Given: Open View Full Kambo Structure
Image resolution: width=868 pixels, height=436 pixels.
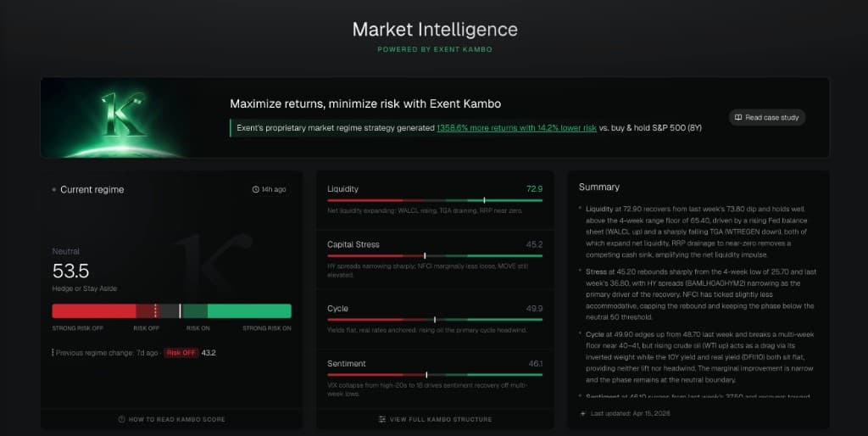Looking at the screenshot, I should click(x=435, y=419).
